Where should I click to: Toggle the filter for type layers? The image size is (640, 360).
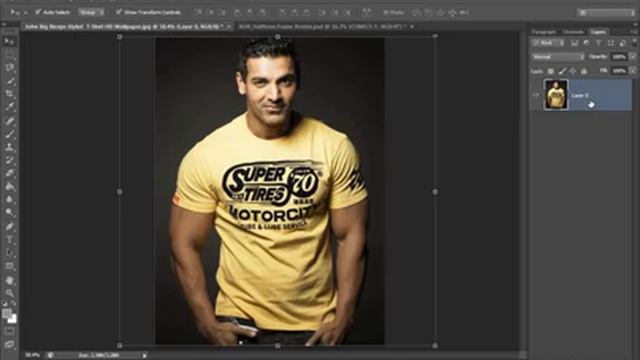[598, 43]
